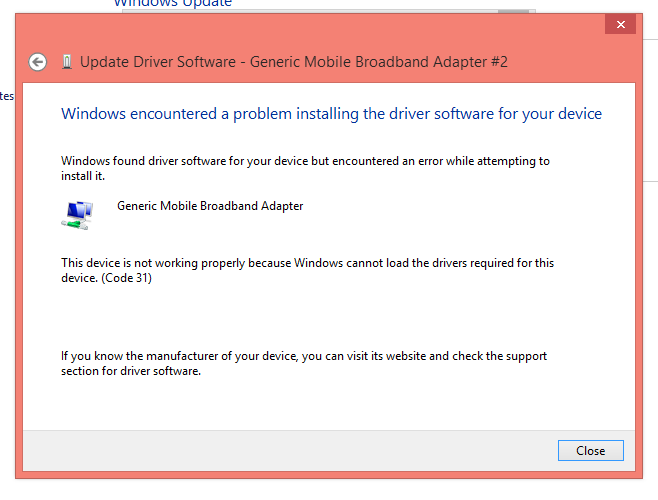Viewport: 658px width, 500px height.
Task: Click the white background area below the dialog
Action: pyautogui.click(x=329, y=490)
